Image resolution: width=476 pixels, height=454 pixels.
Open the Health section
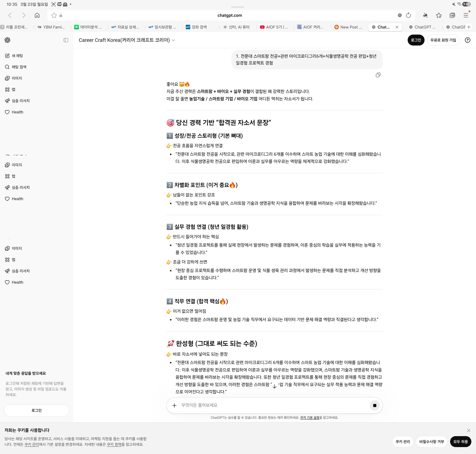[17, 112]
